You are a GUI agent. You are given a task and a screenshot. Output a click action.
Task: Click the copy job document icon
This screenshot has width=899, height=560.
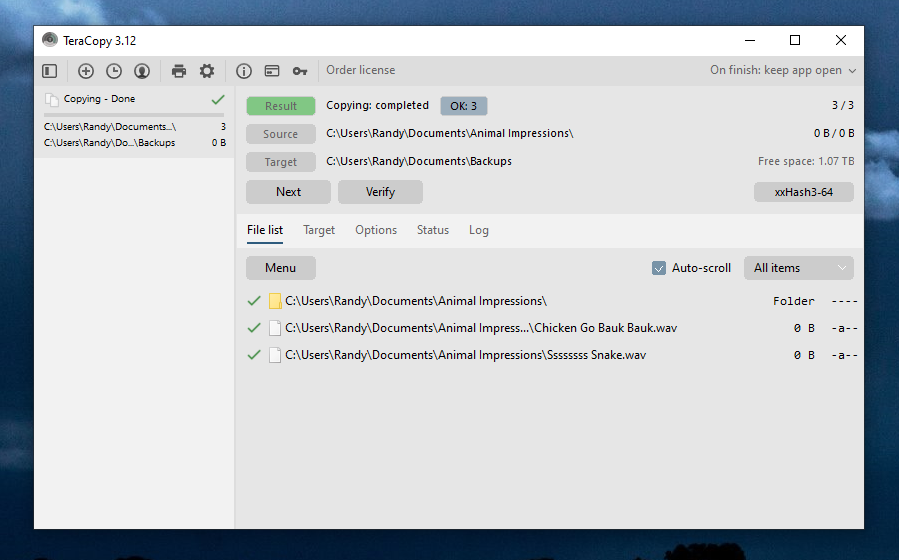52,100
